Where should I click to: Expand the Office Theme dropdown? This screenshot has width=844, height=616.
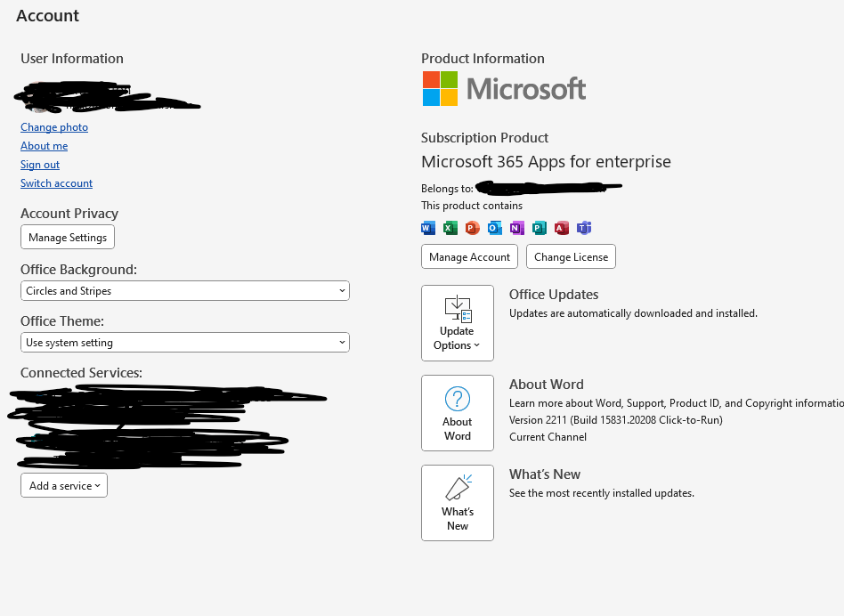coord(185,342)
